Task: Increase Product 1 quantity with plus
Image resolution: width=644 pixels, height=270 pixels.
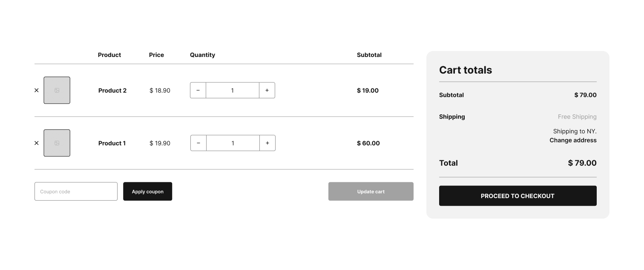Action: [267, 143]
